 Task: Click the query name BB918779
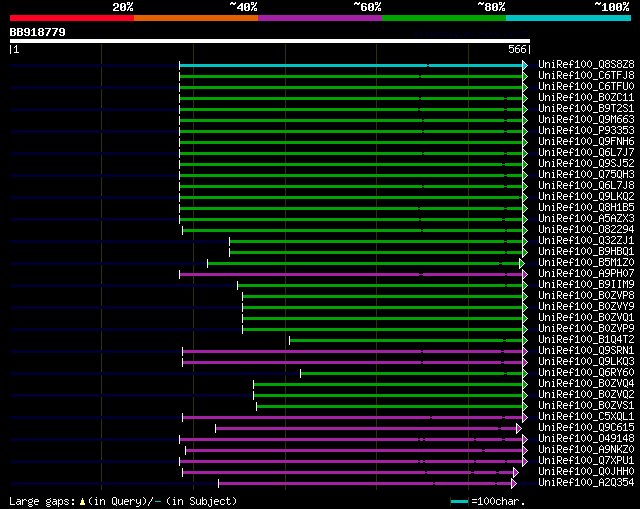click(x=38, y=32)
